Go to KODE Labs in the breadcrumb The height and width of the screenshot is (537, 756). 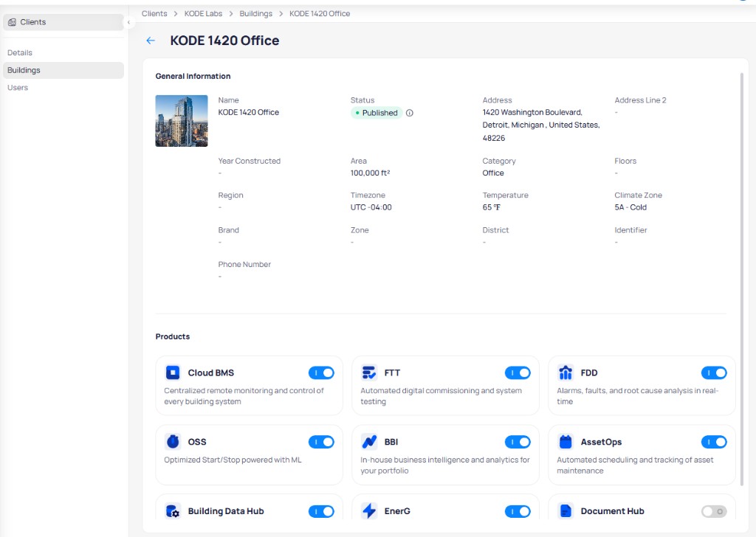[x=203, y=13]
